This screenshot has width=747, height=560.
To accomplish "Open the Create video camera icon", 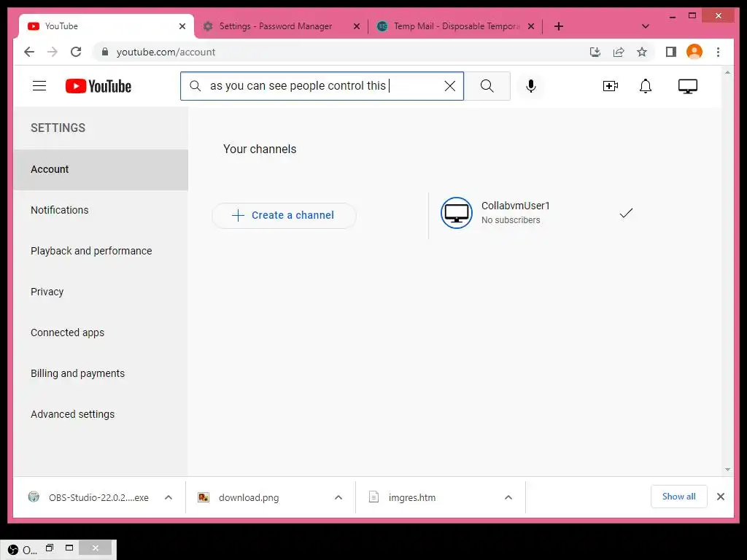I will point(611,86).
